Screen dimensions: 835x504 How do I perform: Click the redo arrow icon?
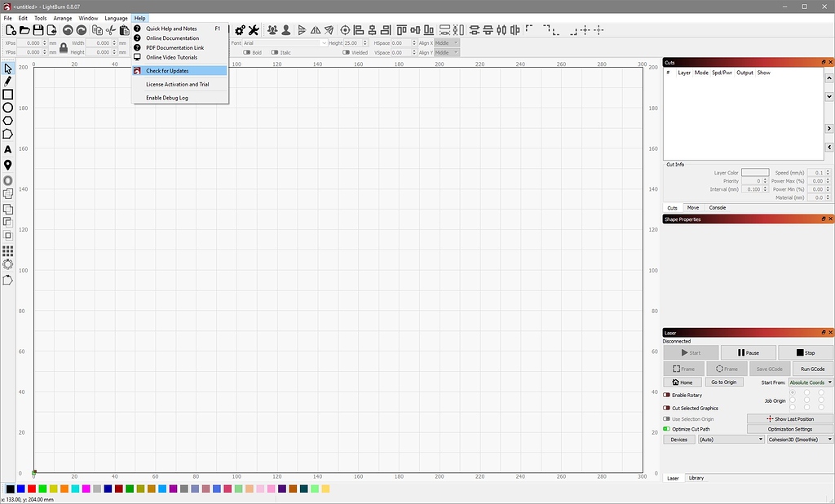tap(82, 30)
